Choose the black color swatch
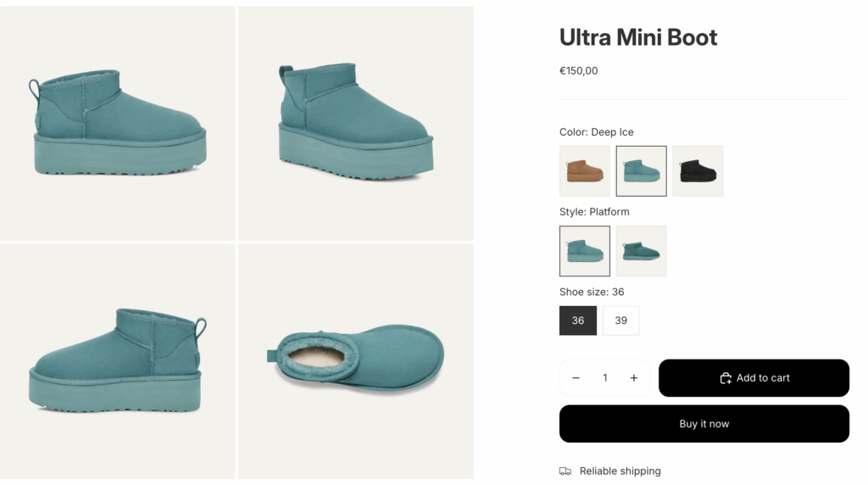 [x=698, y=171]
